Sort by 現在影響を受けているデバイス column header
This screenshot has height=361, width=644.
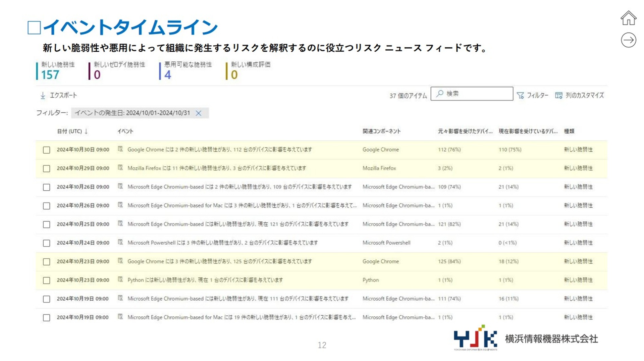pyautogui.click(x=528, y=131)
